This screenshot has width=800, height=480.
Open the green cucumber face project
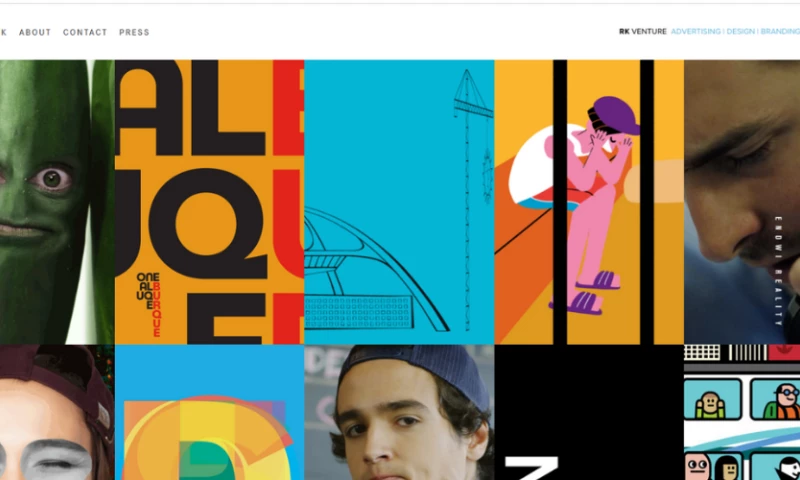click(x=57, y=202)
